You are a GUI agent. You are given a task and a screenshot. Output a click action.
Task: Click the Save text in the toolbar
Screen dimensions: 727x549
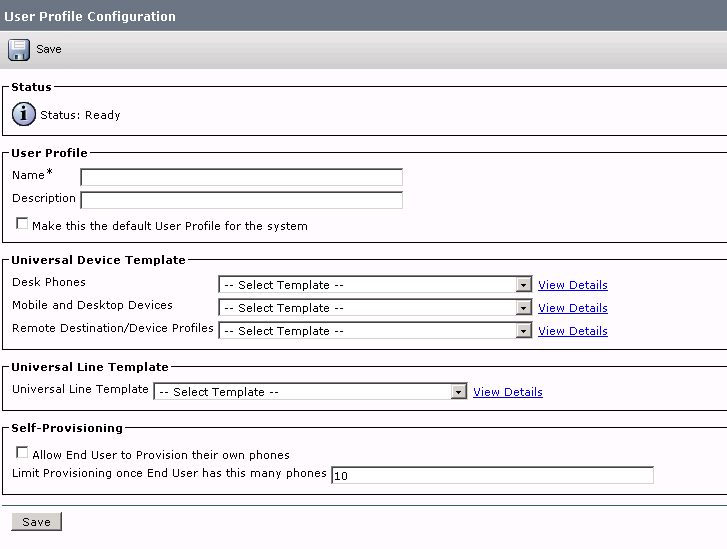pyautogui.click(x=49, y=49)
